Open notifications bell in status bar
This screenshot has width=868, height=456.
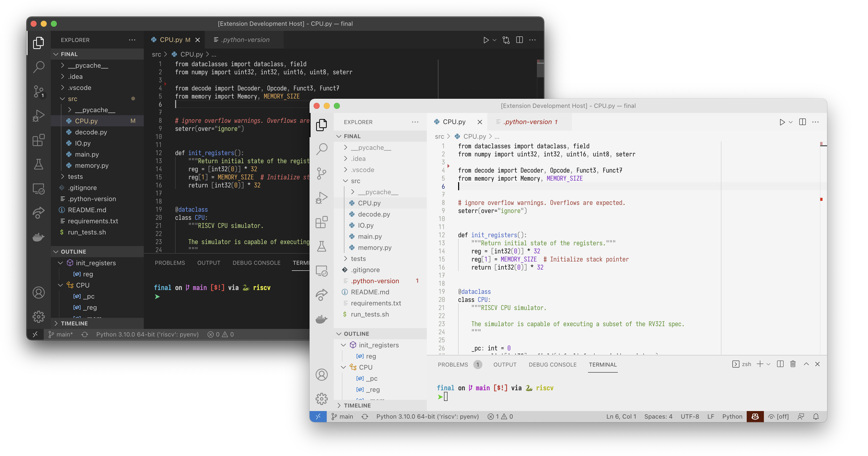coord(816,417)
